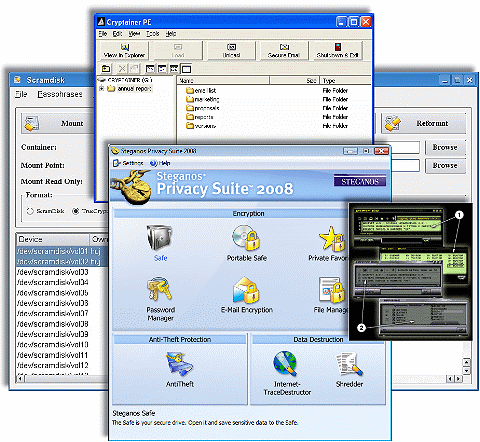Open the Help menu in Cryptainer PE

[171, 34]
